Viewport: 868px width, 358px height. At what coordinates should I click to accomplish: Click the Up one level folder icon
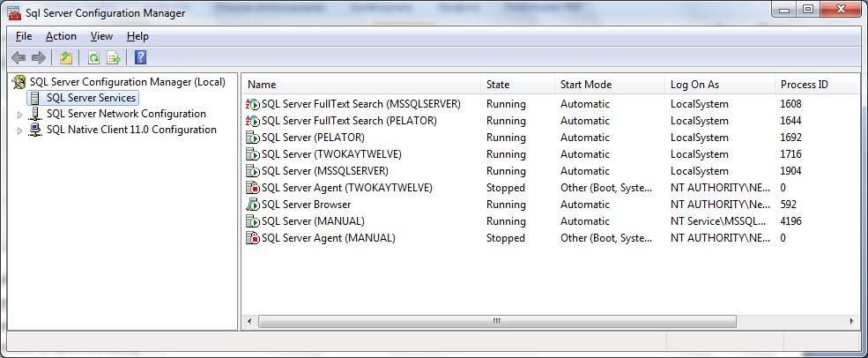(x=66, y=57)
